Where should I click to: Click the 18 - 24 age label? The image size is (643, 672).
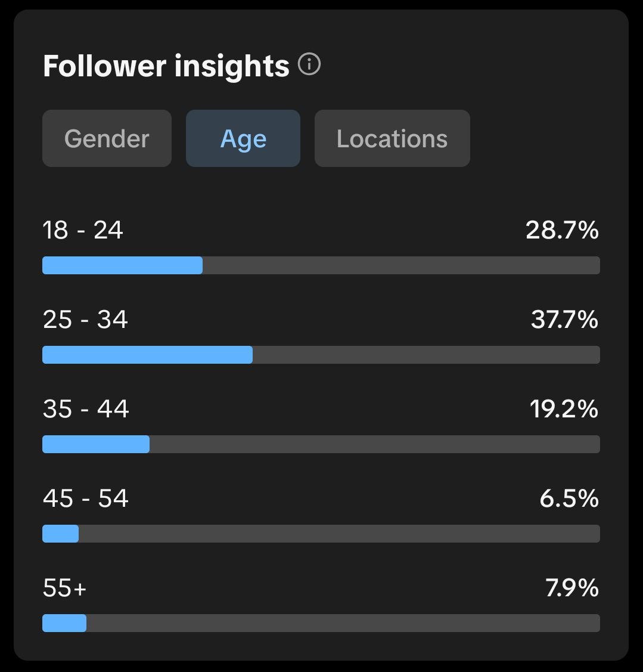click(83, 230)
